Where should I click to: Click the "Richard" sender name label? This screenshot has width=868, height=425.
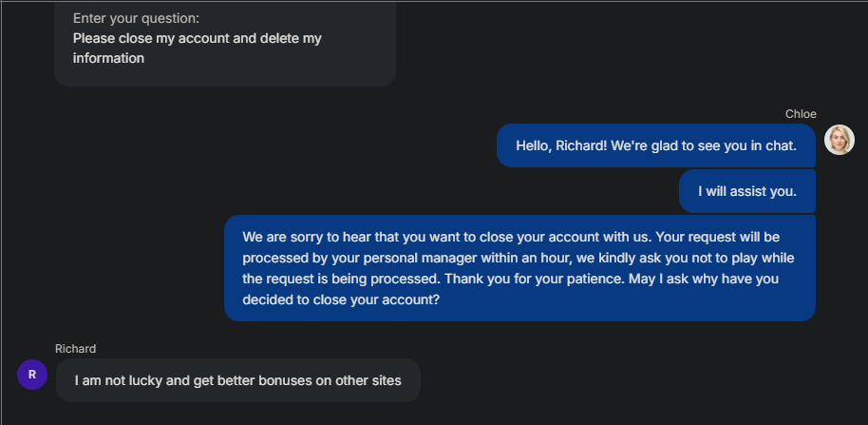pos(75,349)
